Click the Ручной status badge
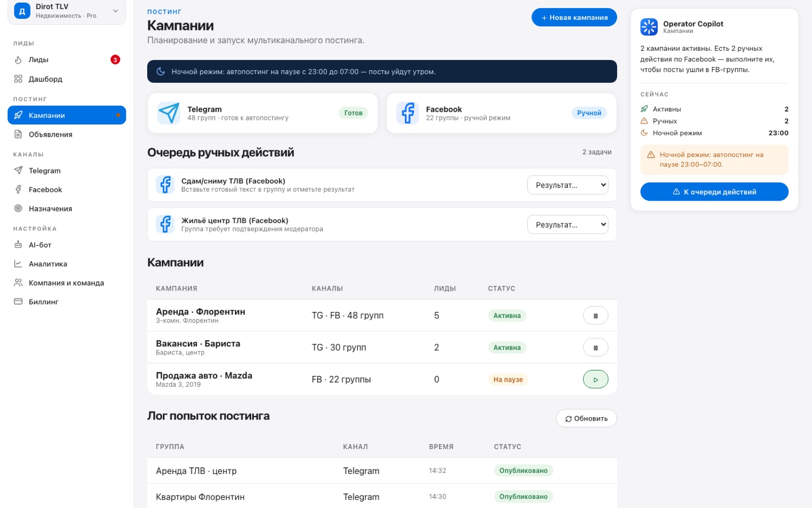 click(x=589, y=113)
